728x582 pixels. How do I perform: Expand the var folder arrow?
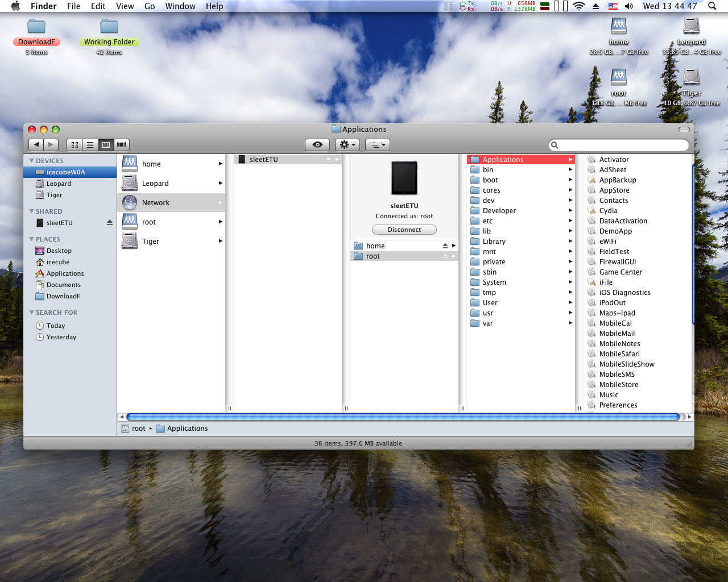click(x=570, y=323)
